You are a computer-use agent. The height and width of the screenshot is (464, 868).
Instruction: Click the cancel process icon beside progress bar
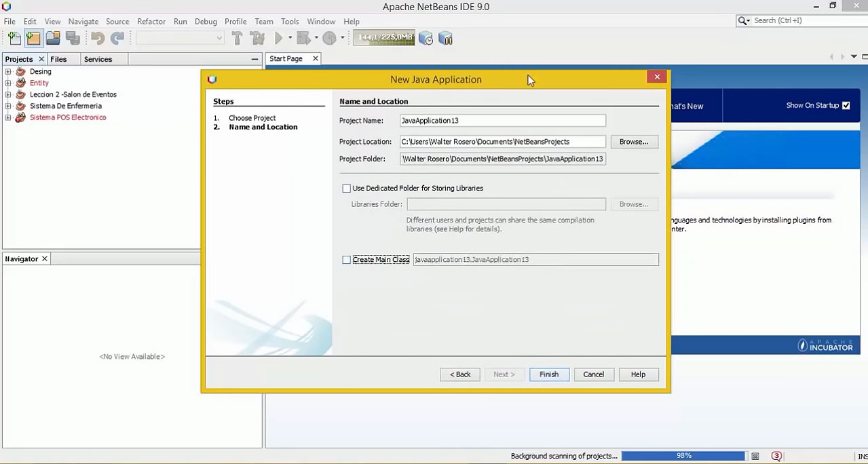tap(755, 457)
